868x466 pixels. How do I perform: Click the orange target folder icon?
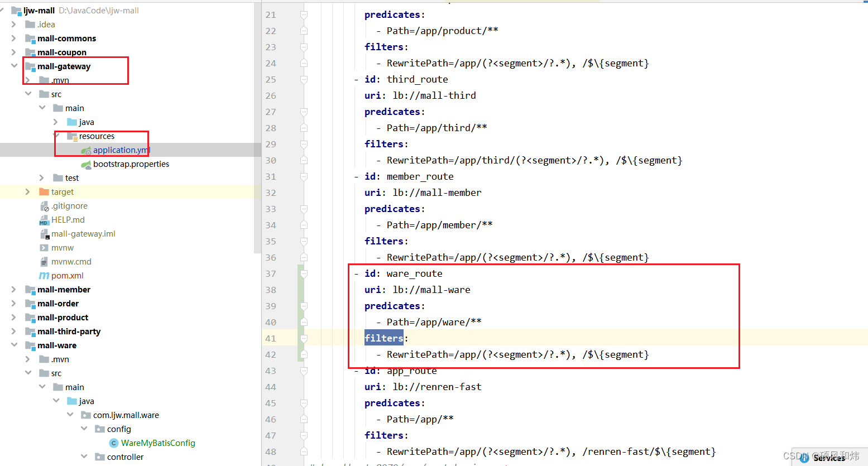pos(44,192)
